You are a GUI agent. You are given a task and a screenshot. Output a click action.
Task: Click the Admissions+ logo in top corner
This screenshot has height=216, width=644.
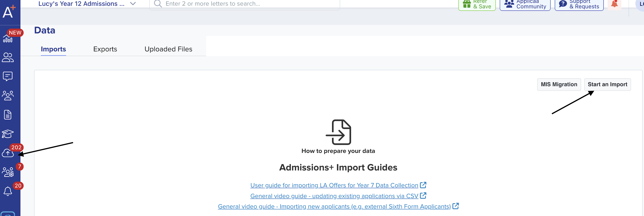click(x=9, y=12)
